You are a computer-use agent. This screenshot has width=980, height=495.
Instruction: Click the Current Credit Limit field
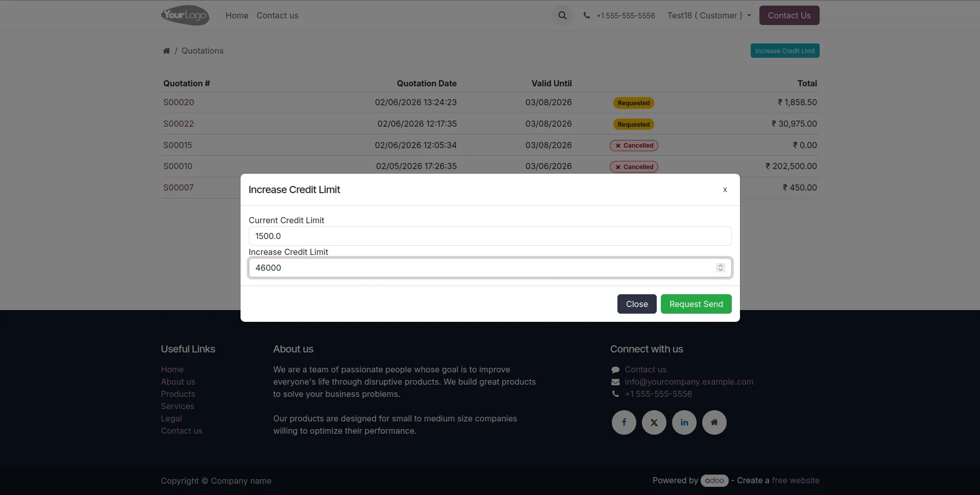[x=490, y=236]
